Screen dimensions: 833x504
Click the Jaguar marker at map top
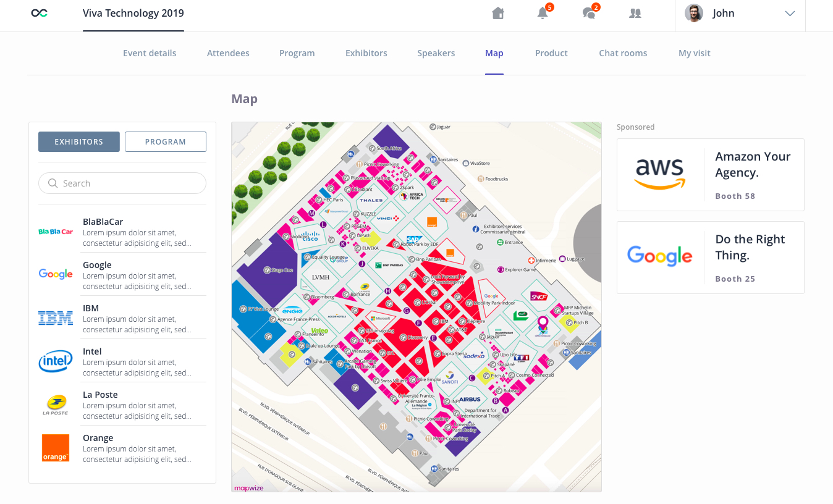click(x=432, y=127)
